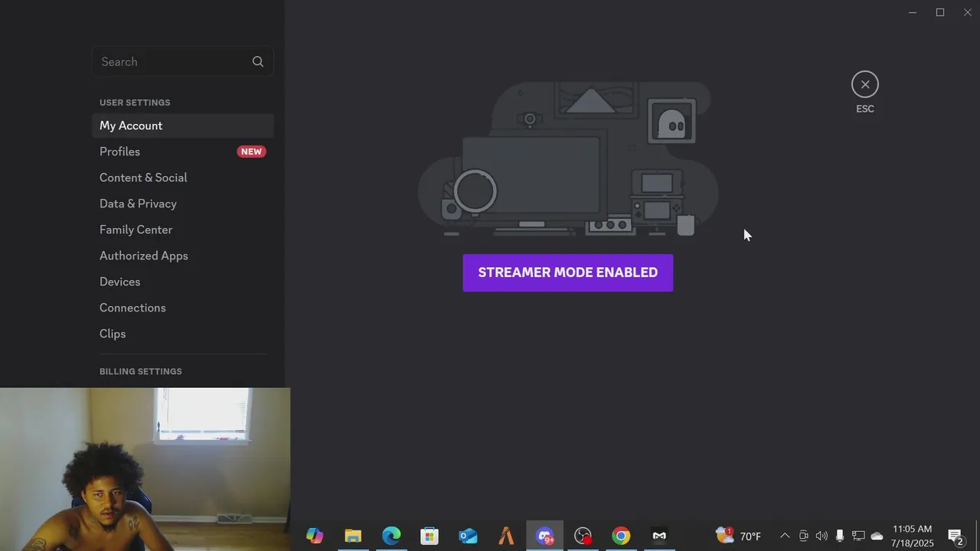Open Data & Privacy settings
This screenshot has height=551, width=980.
(x=183, y=204)
